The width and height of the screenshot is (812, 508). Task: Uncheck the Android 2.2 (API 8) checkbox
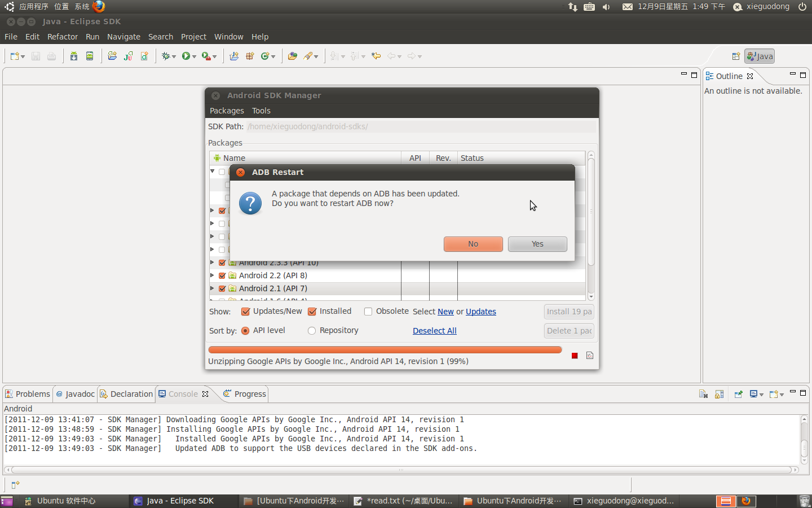tap(222, 276)
